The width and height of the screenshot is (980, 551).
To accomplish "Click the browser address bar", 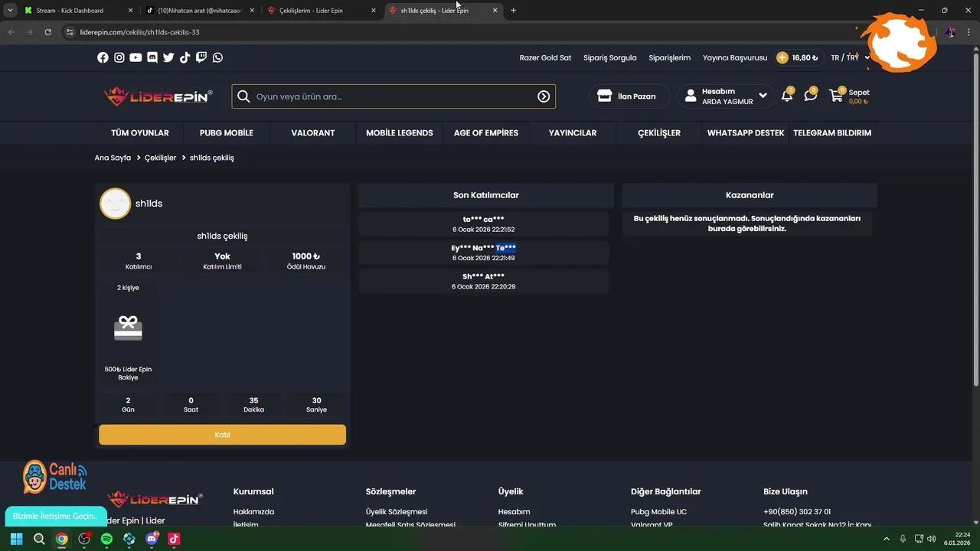I will tap(459, 32).
